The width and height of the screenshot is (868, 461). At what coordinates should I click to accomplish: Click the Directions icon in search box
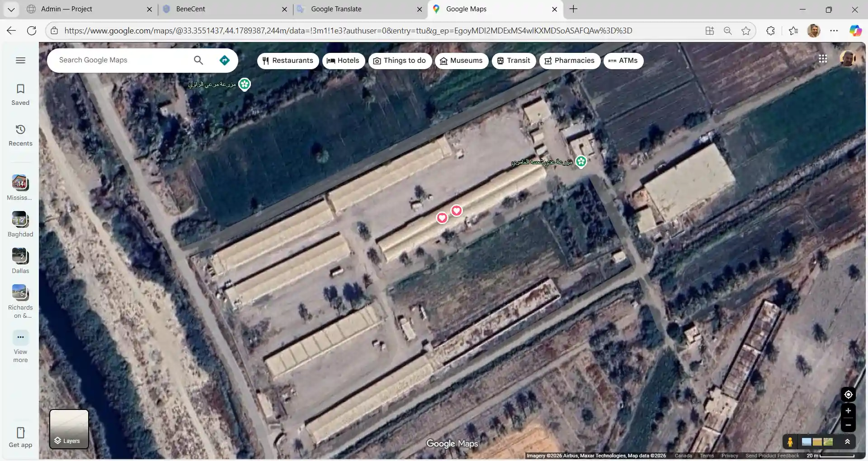pyautogui.click(x=224, y=61)
